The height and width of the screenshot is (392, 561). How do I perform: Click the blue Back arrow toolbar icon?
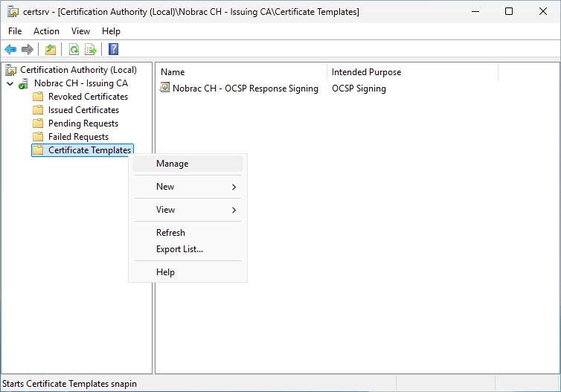tap(10, 49)
